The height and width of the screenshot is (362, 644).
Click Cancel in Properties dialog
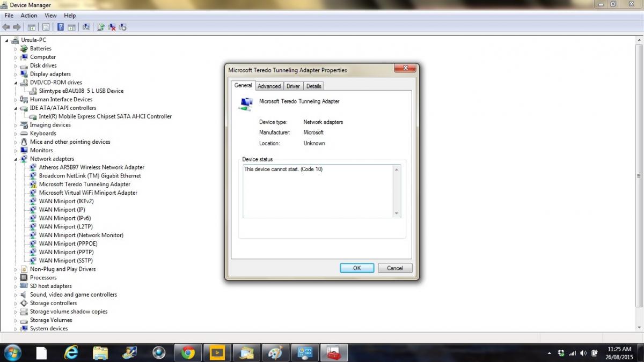[x=395, y=268]
